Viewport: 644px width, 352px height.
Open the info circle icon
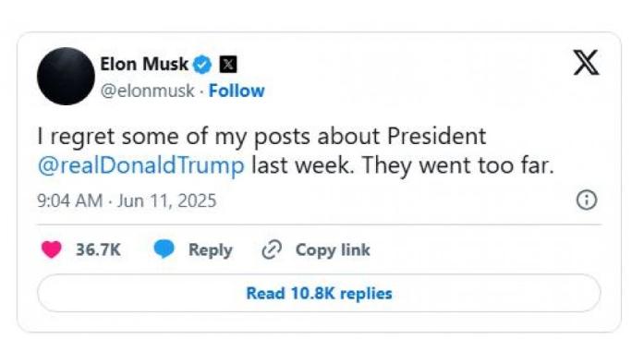(587, 200)
